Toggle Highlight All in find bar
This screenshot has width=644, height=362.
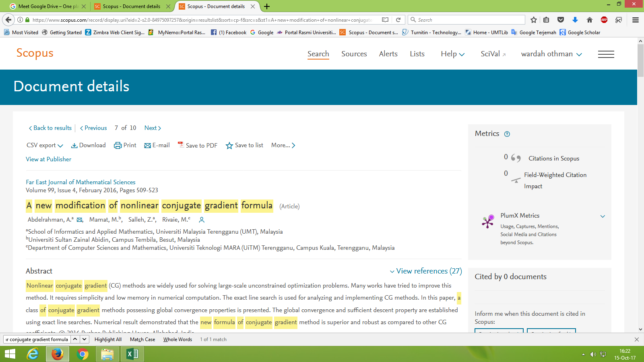[x=108, y=339]
